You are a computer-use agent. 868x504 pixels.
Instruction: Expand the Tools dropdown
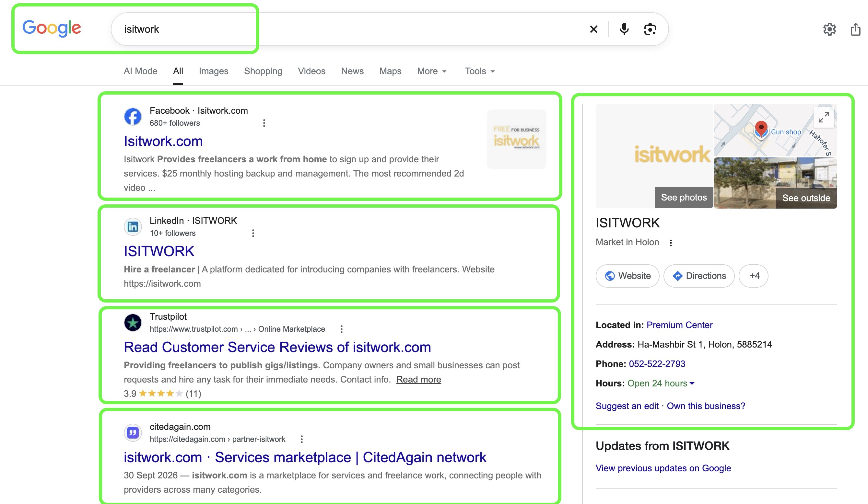pos(480,71)
